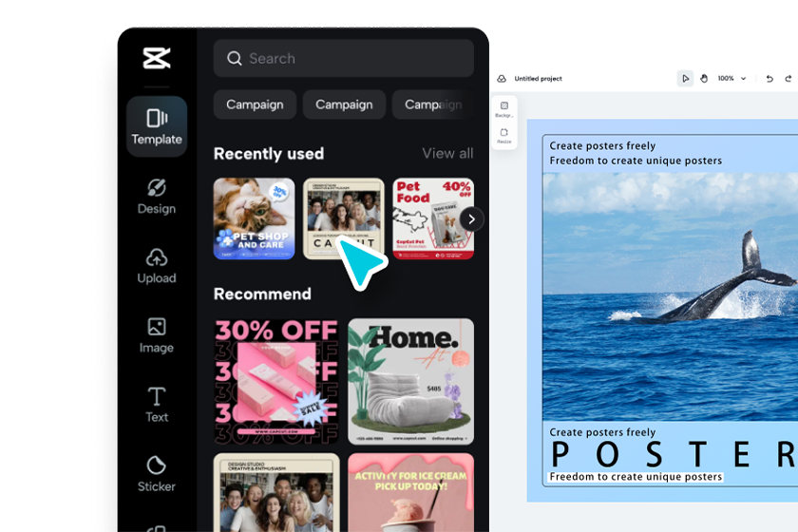The width and height of the screenshot is (798, 532).
Task: Click the Recently used section heading
Action: pos(269,153)
